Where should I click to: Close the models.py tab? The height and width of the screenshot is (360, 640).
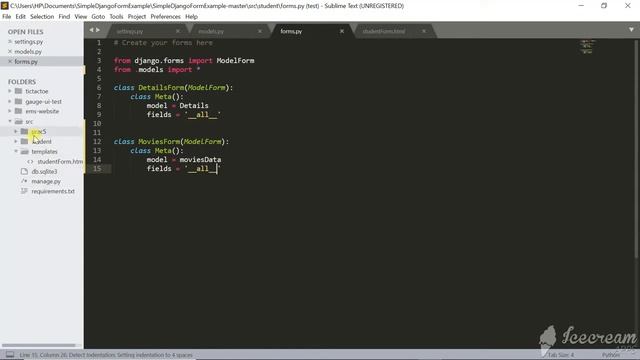pyautogui.click(x=260, y=31)
